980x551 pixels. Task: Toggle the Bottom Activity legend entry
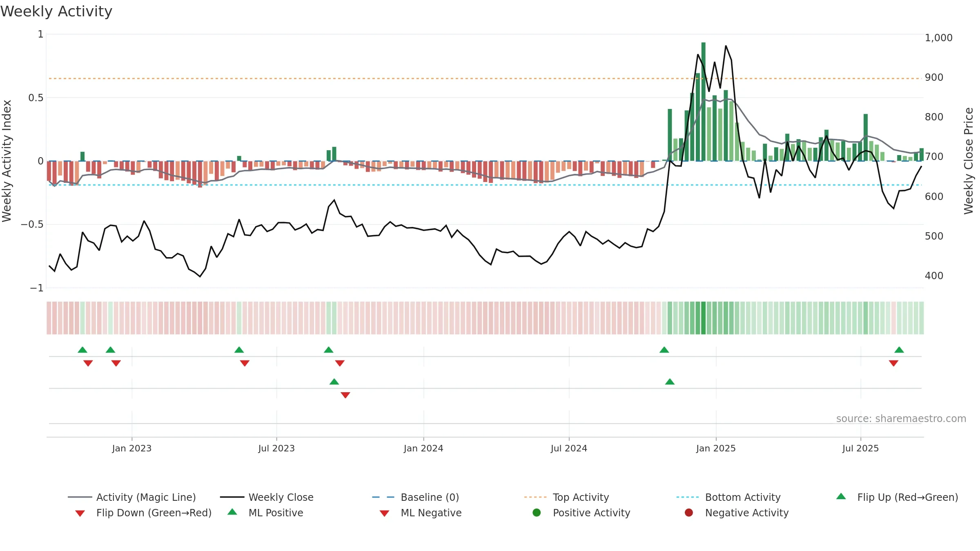(x=728, y=497)
